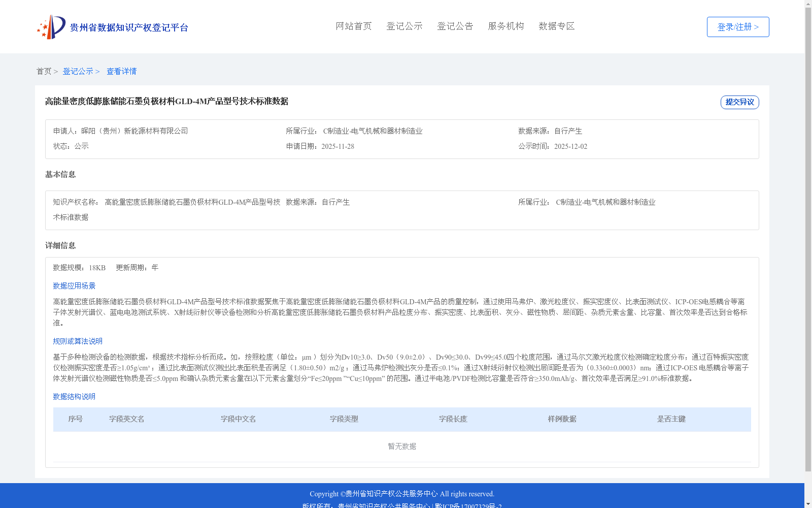The height and width of the screenshot is (508, 812).
Task: Click the page title starting 高能量密度低膨胀
Action: [x=166, y=101]
